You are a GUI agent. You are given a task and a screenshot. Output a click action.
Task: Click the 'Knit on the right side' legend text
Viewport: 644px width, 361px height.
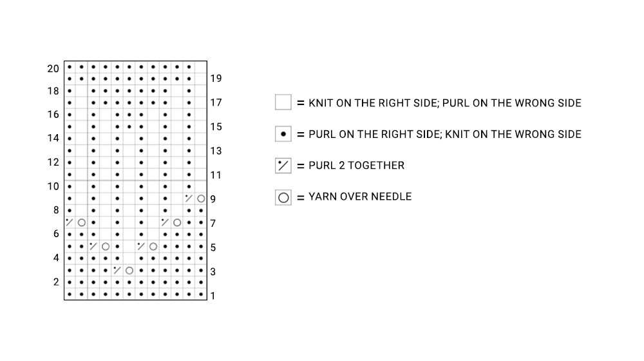pyautogui.click(x=445, y=102)
